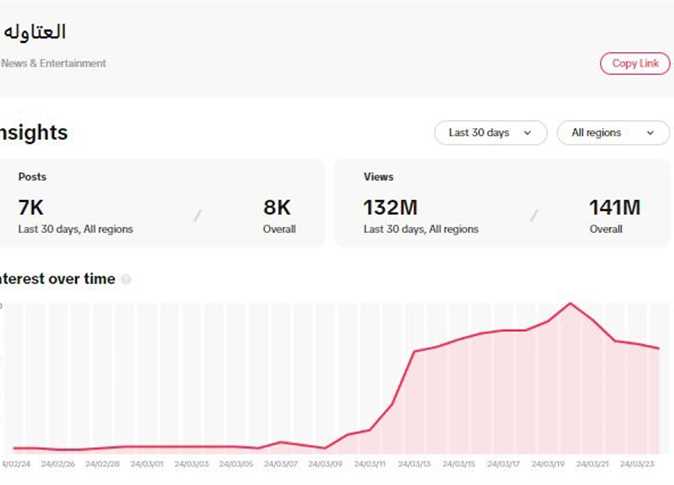This screenshot has width=674, height=485.
Task: Click the Posts card heading
Action: (x=32, y=177)
